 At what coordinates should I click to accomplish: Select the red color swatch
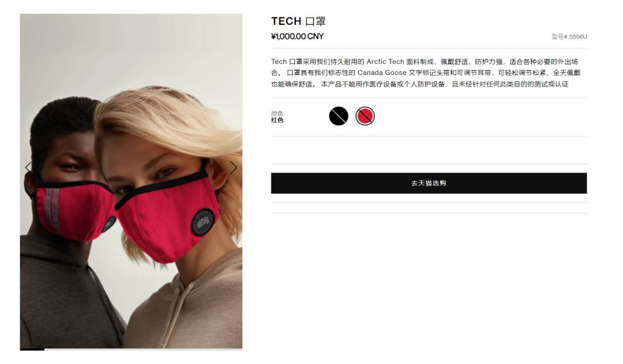click(x=365, y=116)
